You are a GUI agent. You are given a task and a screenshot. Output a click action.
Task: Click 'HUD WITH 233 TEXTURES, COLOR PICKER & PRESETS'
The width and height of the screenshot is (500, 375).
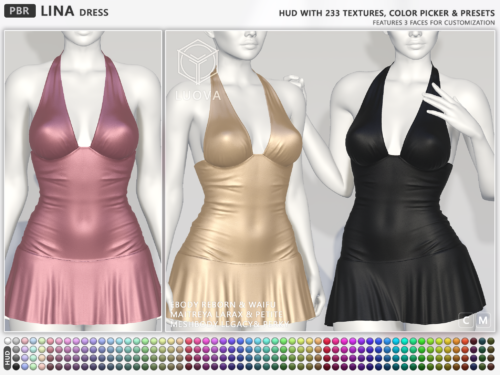click(387, 13)
